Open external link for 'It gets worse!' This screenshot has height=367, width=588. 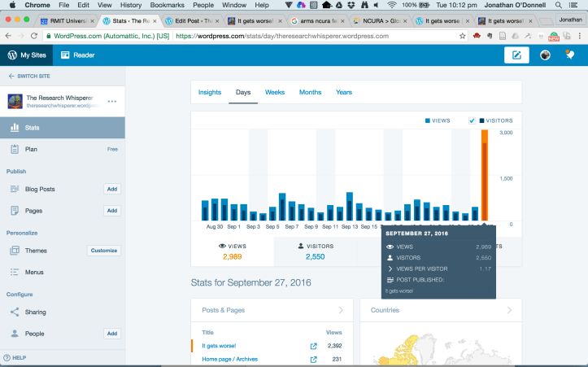coord(313,346)
